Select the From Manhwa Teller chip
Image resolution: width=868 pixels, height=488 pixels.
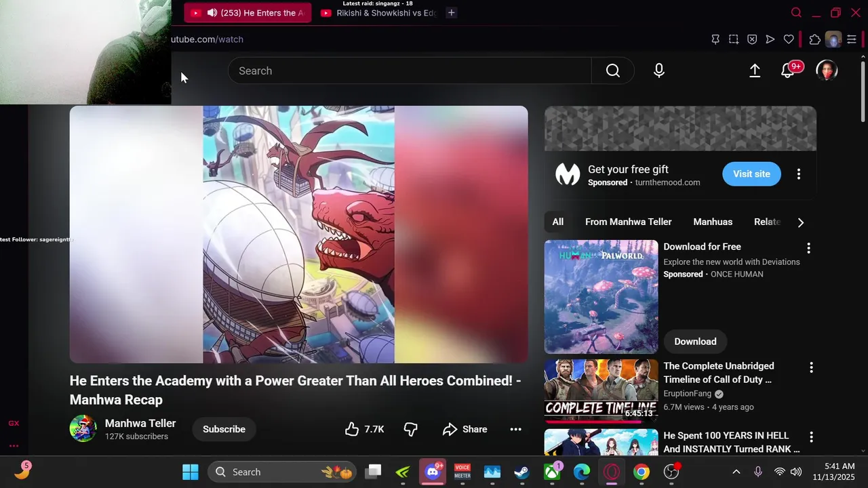(629, 222)
